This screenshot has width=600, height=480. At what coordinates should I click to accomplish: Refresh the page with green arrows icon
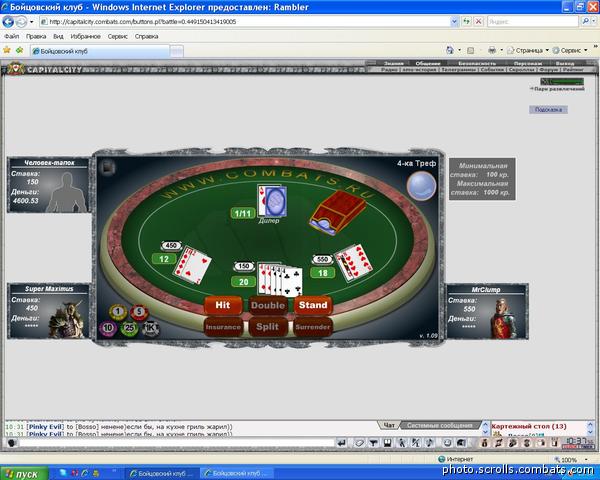point(466,22)
